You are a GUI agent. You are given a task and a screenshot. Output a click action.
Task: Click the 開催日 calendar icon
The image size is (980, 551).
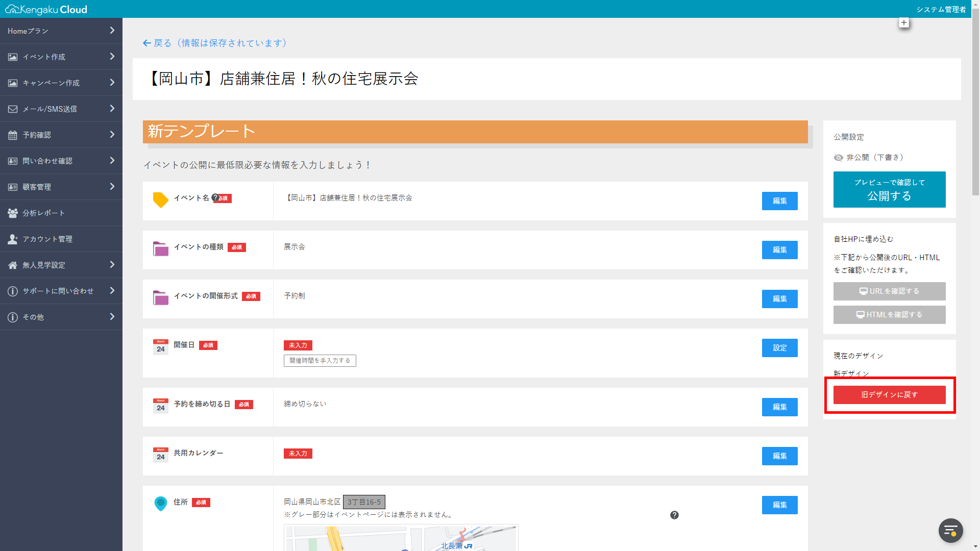click(161, 347)
